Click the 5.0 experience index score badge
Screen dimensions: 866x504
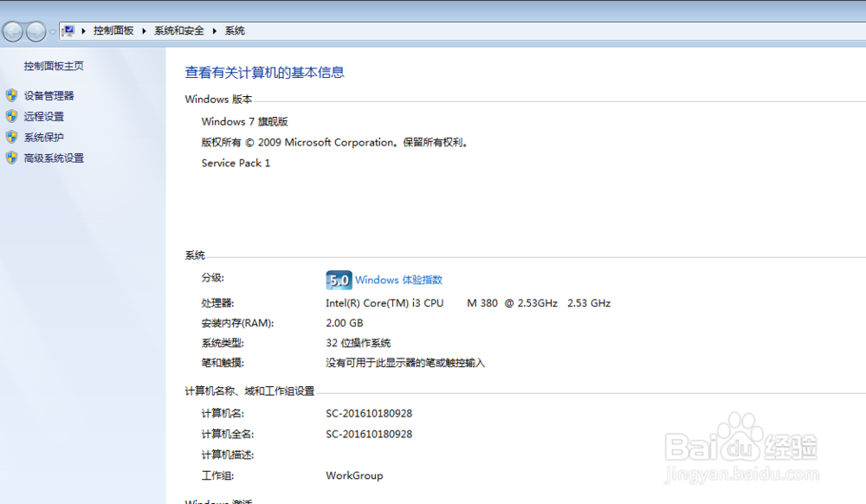click(339, 280)
